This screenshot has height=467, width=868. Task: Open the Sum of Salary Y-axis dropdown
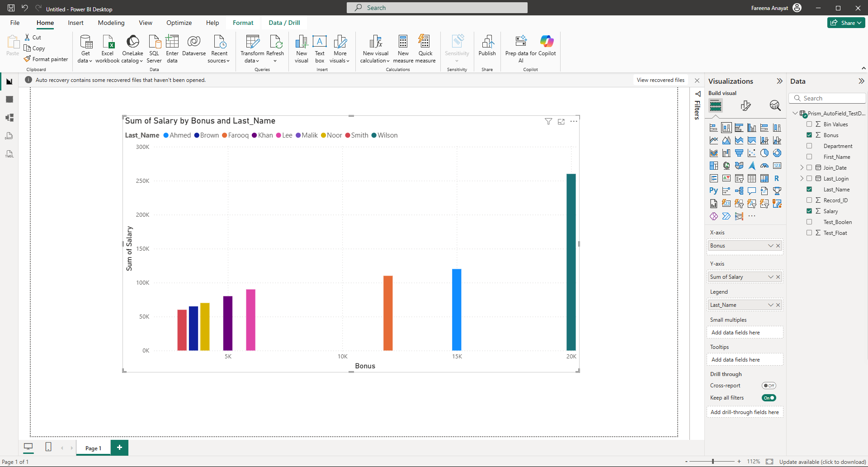point(770,277)
